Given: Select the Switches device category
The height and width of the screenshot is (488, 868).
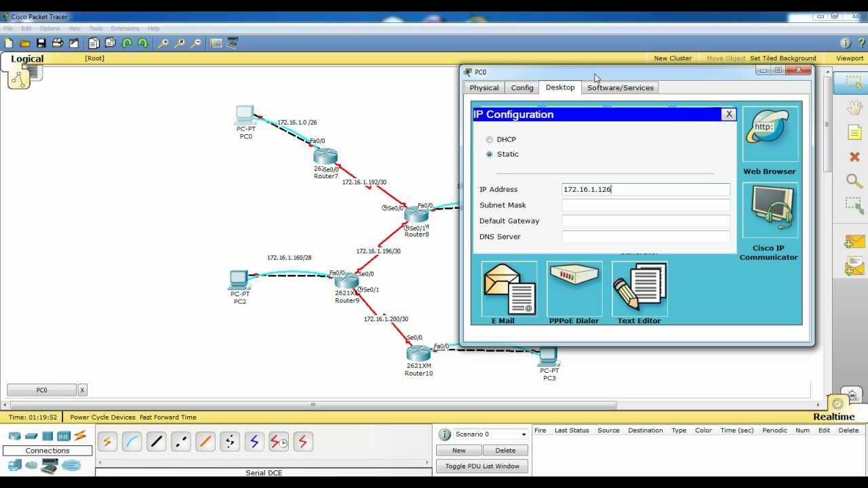Looking at the screenshot, I should (x=31, y=436).
